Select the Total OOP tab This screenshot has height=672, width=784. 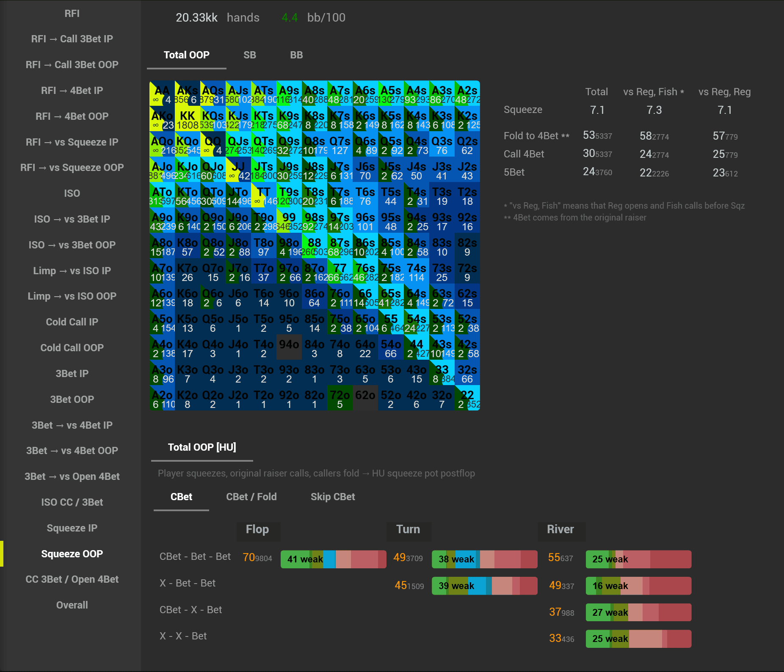point(187,55)
